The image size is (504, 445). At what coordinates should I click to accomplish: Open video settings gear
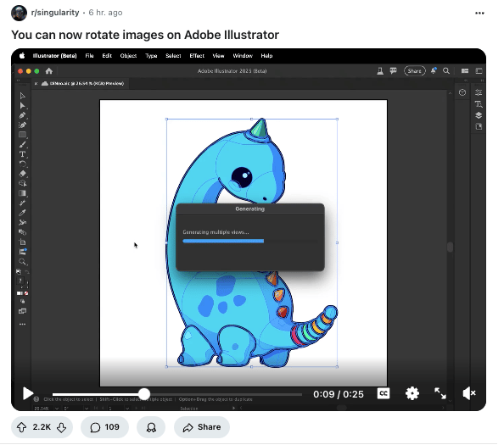pos(412,393)
